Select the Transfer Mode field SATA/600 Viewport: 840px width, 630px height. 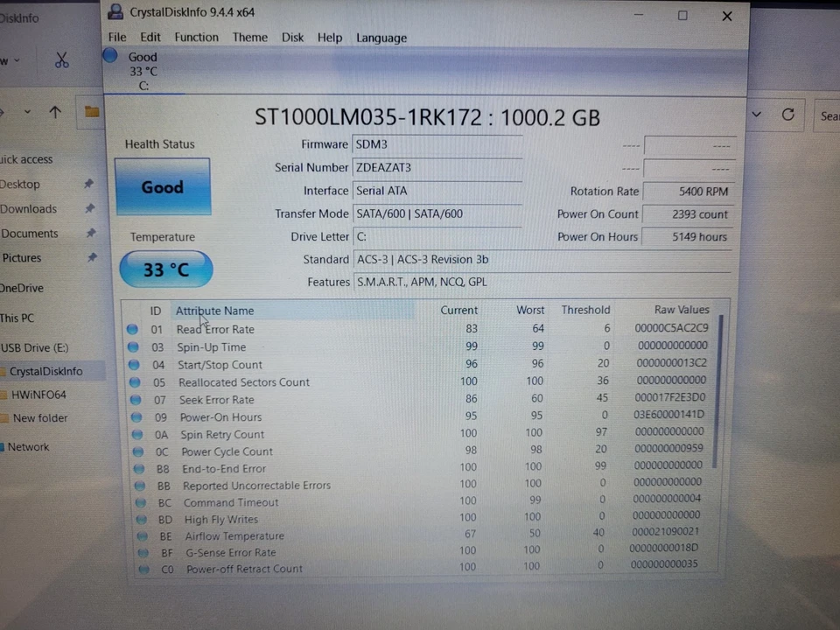437,213
